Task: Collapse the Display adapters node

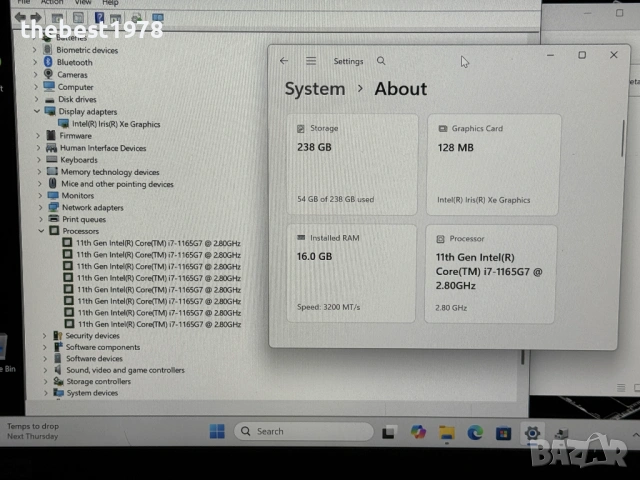Action: pos(37,111)
